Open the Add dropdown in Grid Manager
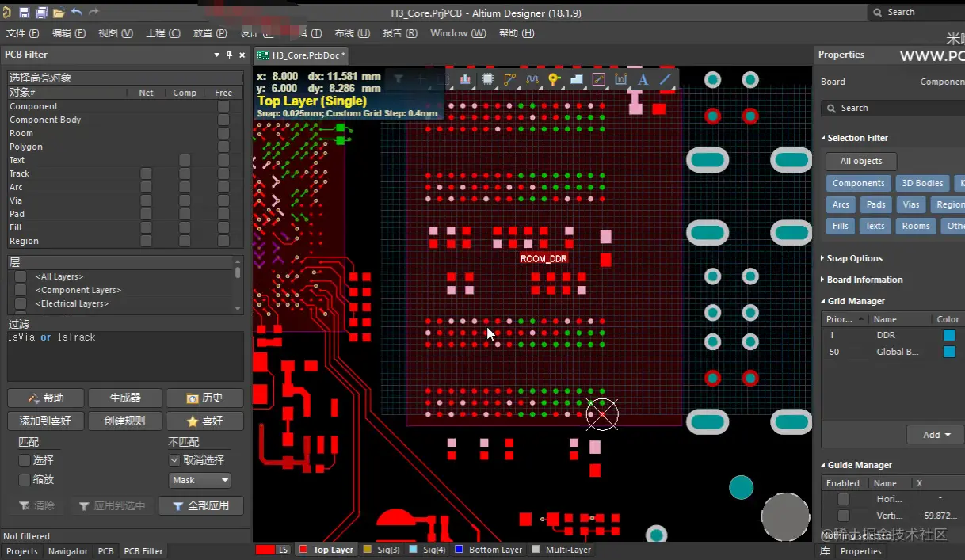The image size is (965, 560). [x=935, y=435]
